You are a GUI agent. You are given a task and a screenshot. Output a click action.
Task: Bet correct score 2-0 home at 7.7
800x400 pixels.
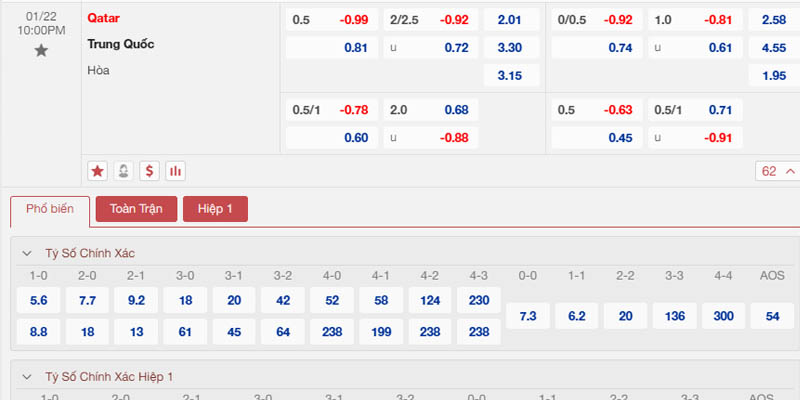(87, 300)
